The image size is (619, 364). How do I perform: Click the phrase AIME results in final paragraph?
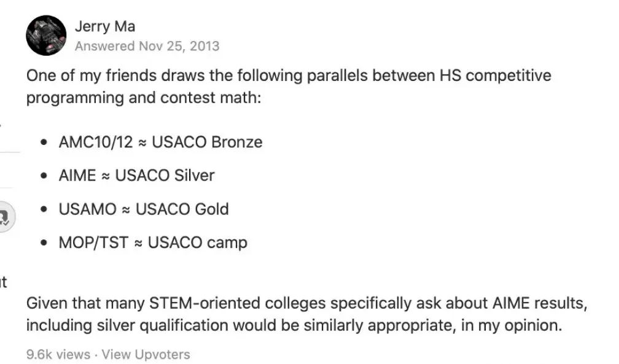540,303
